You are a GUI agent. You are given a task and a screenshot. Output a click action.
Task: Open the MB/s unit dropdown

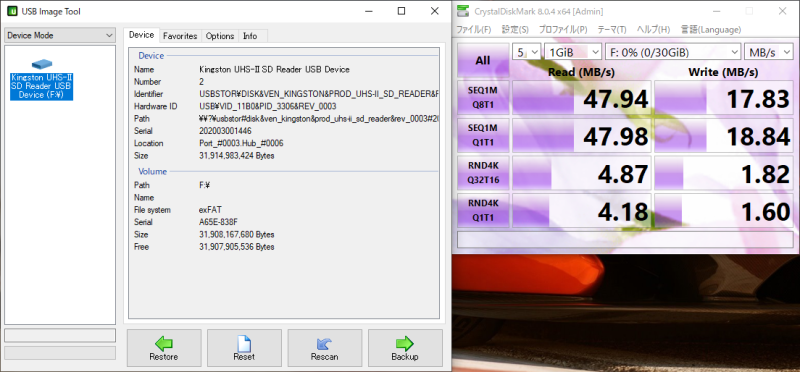tap(769, 52)
